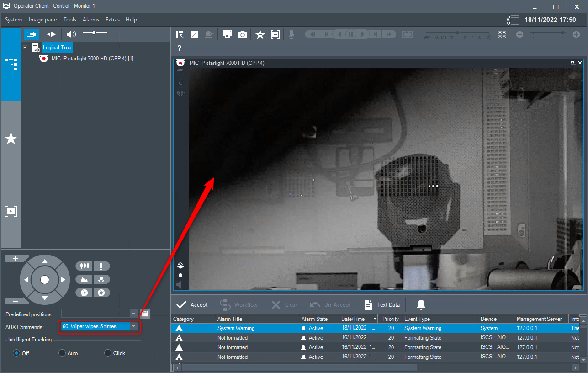Screen dimensions: 588x373
Task: Select Intelligent Tracking Off radio button
Action: (16, 353)
